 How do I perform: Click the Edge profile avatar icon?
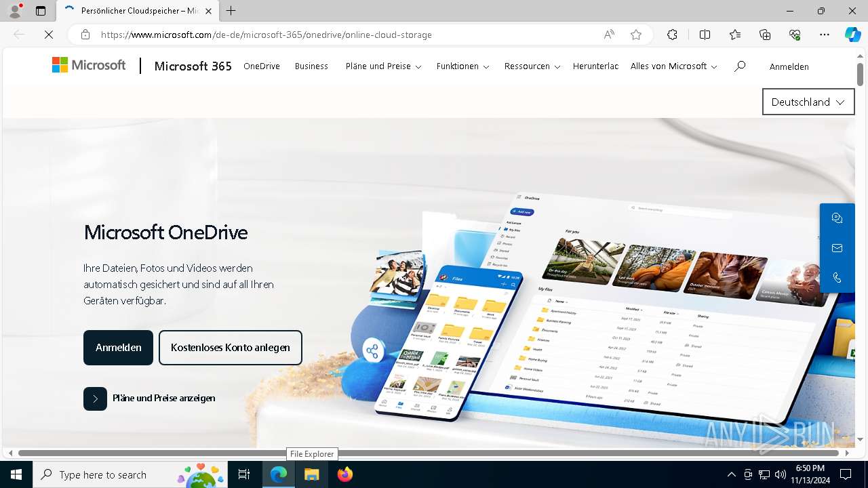15,11
